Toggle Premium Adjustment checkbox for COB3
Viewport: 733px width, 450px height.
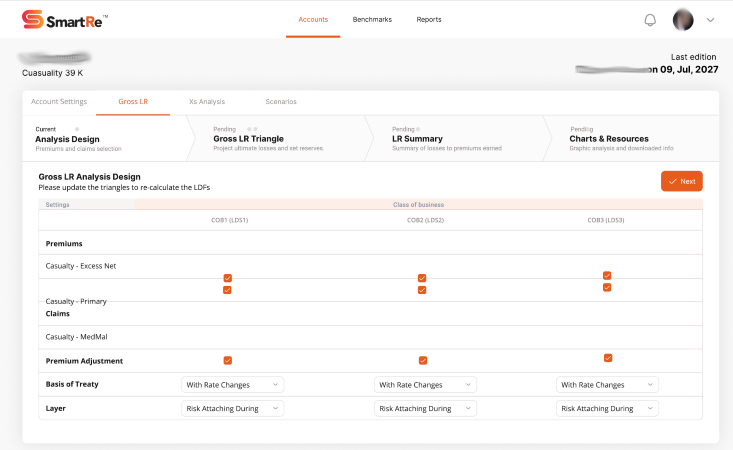607,358
